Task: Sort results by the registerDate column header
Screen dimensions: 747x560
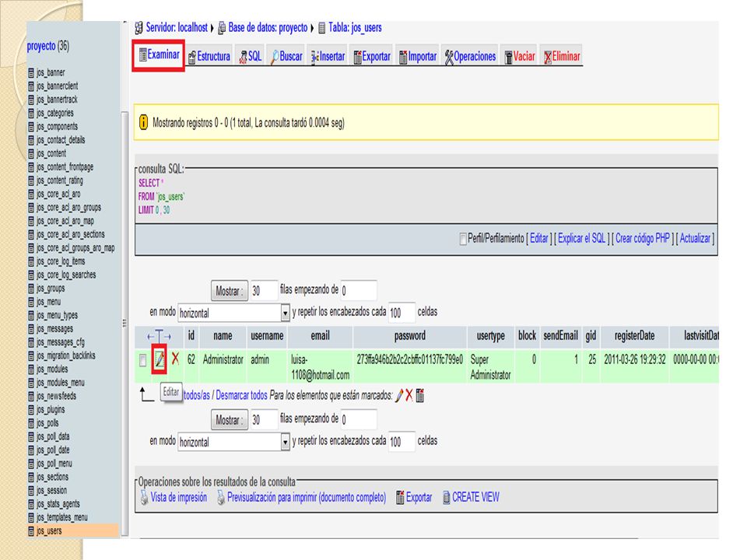Action: (634, 336)
